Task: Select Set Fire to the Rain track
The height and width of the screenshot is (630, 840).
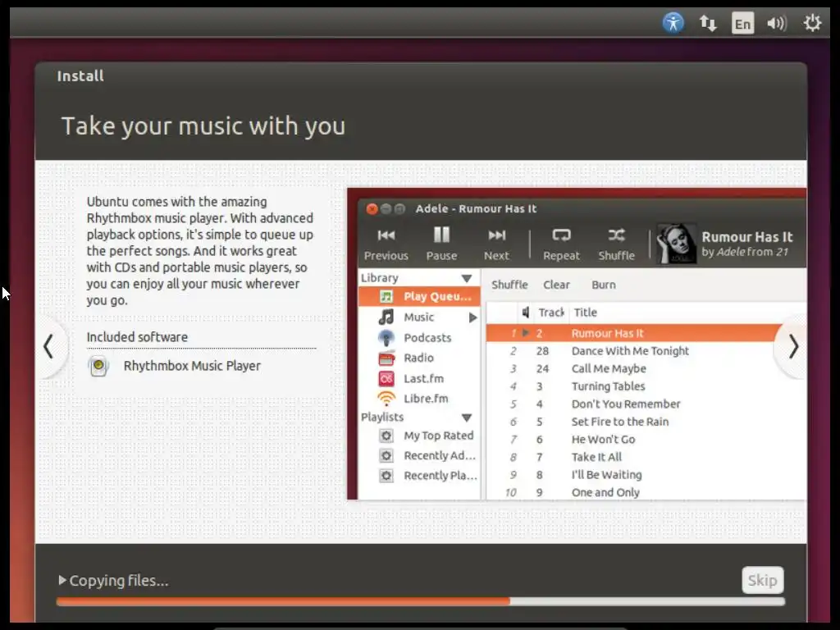Action: point(646,422)
